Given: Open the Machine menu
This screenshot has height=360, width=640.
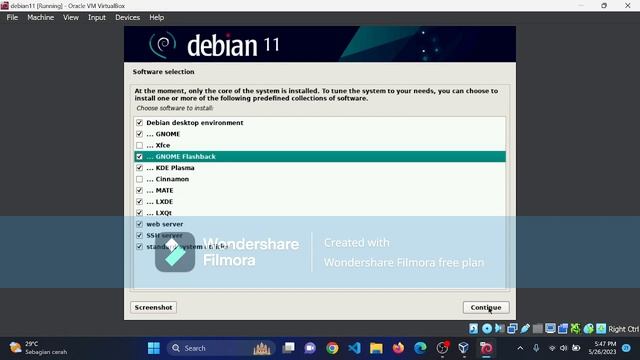Looking at the screenshot, I should point(40,18).
